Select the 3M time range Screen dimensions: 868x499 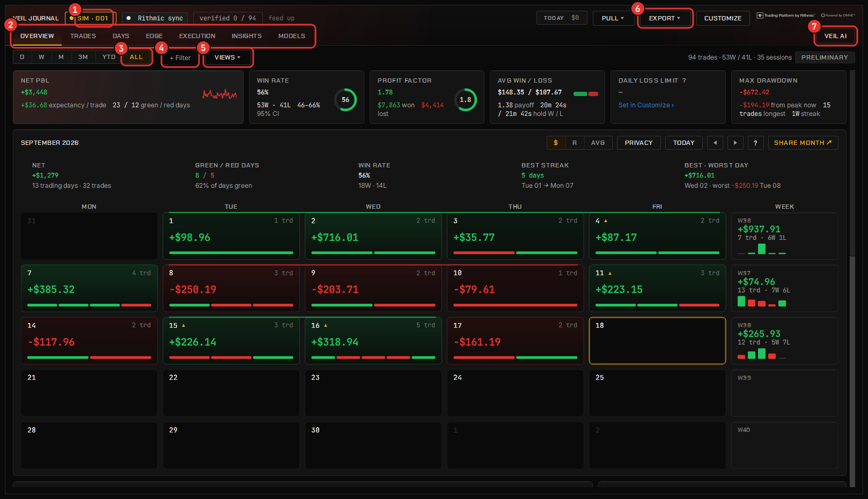83,57
